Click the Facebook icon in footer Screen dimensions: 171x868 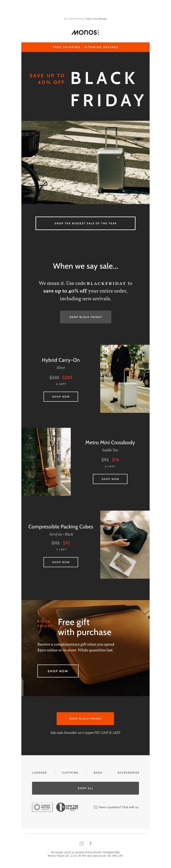click(x=90, y=843)
